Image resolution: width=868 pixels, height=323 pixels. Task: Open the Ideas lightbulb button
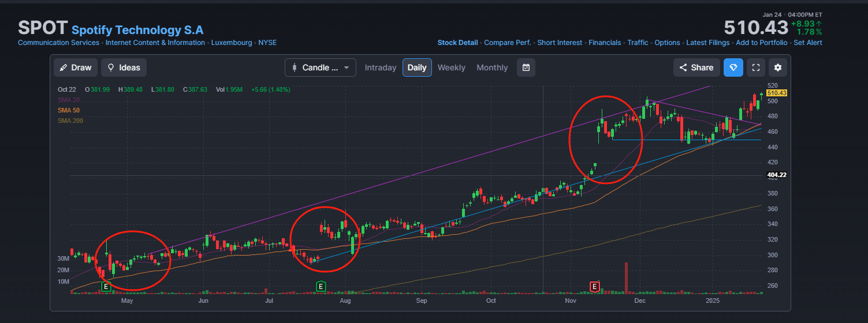124,67
